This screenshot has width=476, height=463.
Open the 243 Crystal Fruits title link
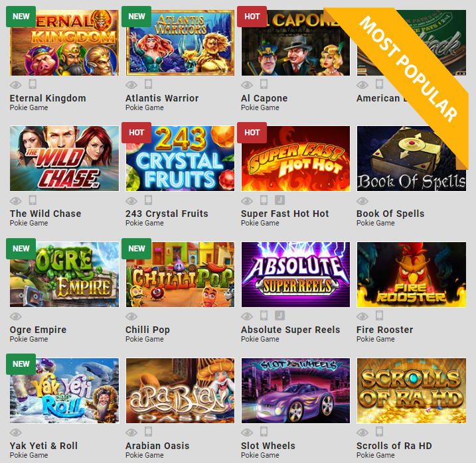point(167,214)
